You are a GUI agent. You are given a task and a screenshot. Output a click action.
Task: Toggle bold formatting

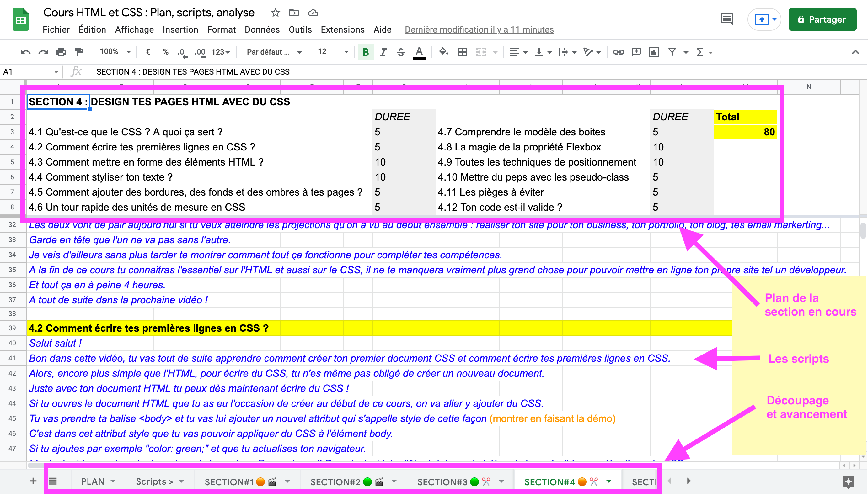365,52
